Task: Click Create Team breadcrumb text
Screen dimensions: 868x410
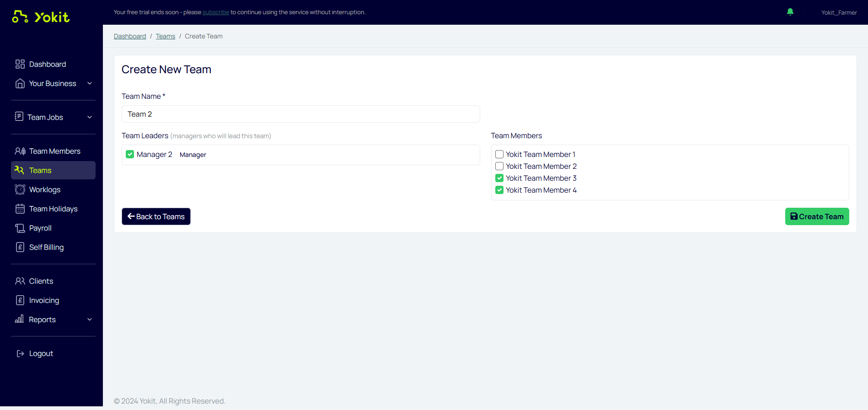Action: 204,36
